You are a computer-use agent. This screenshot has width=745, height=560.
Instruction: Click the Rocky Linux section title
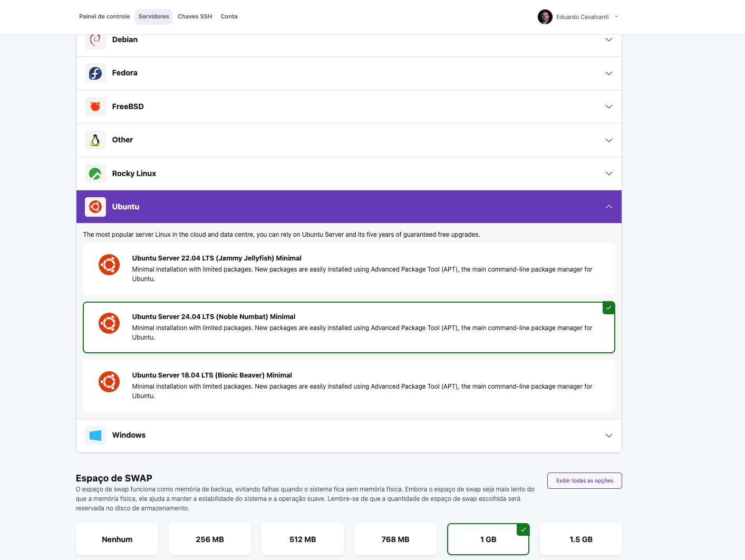click(x=134, y=173)
